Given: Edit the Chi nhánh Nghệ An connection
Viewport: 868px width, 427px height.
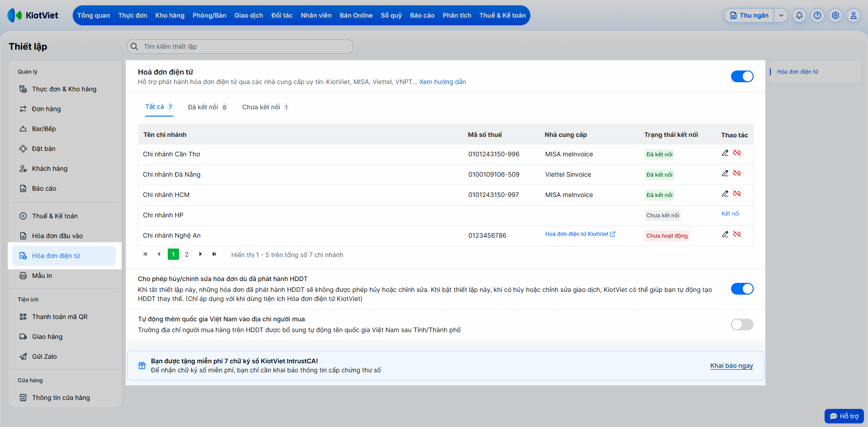Looking at the screenshot, I should pyautogui.click(x=725, y=235).
